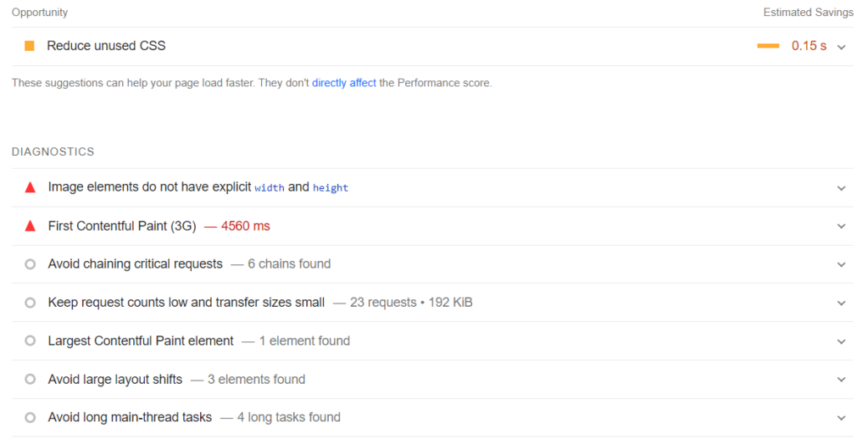Click the red triangle beside Image elements audit
Screen dimensions: 868x439
pos(31,187)
